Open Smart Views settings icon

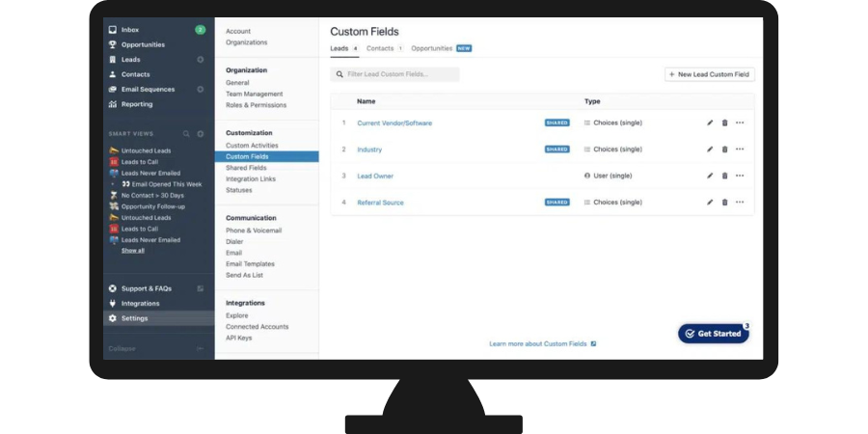(201, 134)
